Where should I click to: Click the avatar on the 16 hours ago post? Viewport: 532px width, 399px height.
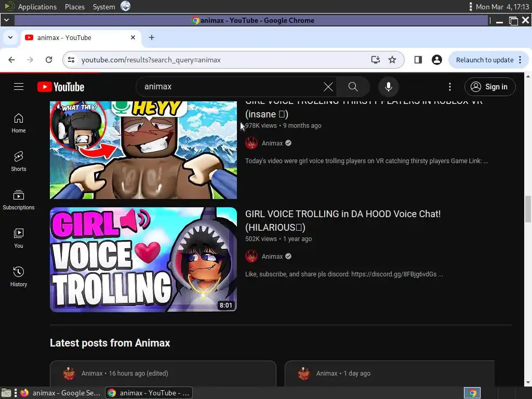click(69, 373)
